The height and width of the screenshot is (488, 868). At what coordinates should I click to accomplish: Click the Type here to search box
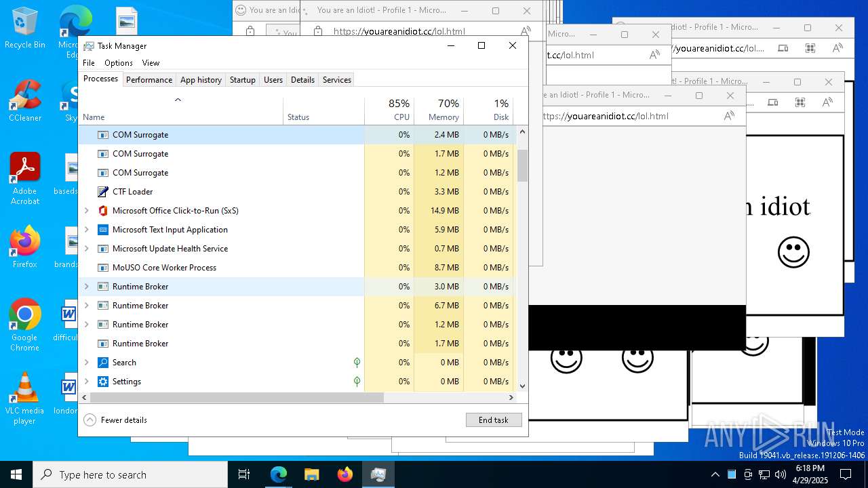coord(130,474)
